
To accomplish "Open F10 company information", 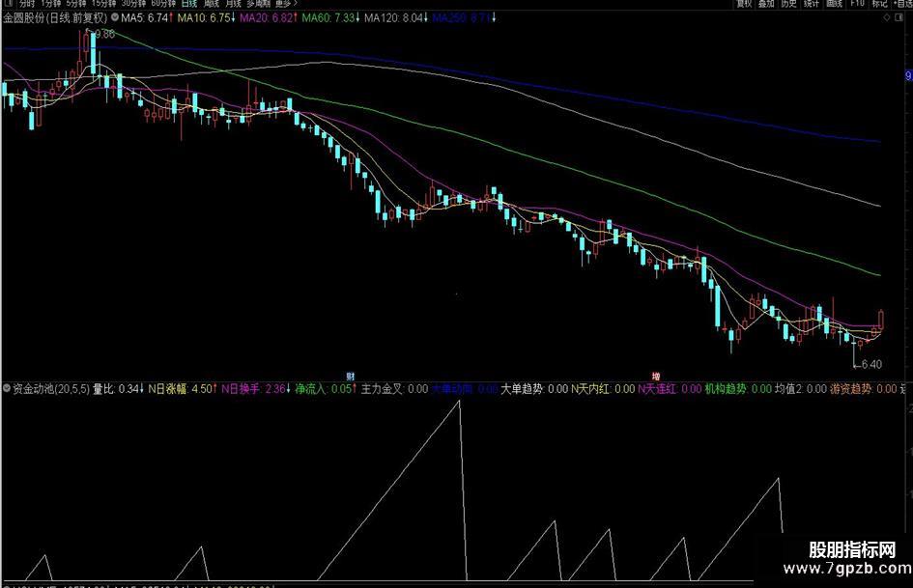I will pyautogui.click(x=857, y=4).
